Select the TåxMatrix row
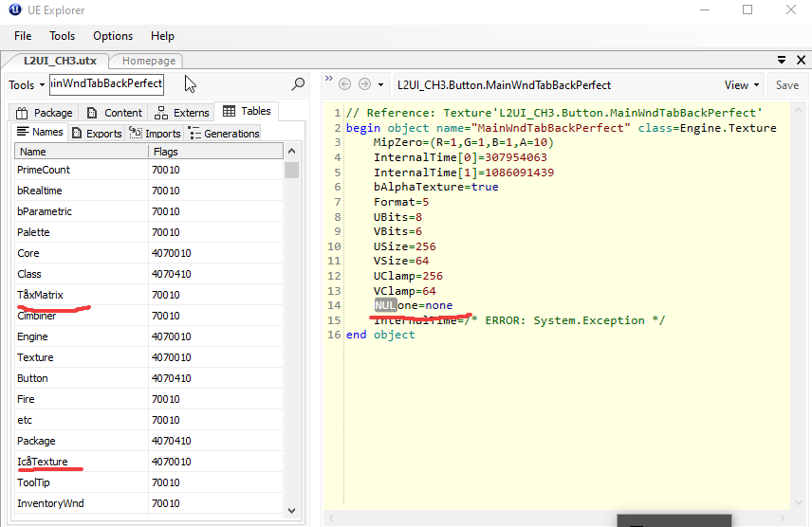 149,295
